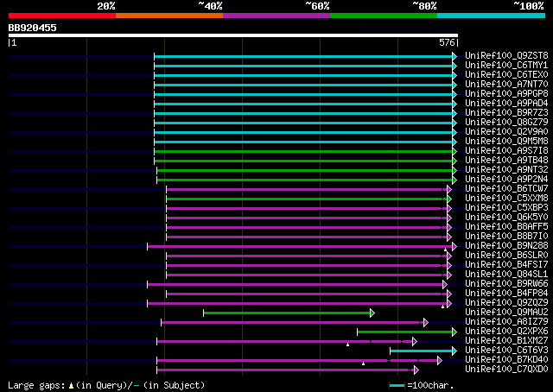Click yellow in-Query gap legend icon
The width and height of the screenshot is (553, 392).
pyautogui.click(x=71, y=386)
